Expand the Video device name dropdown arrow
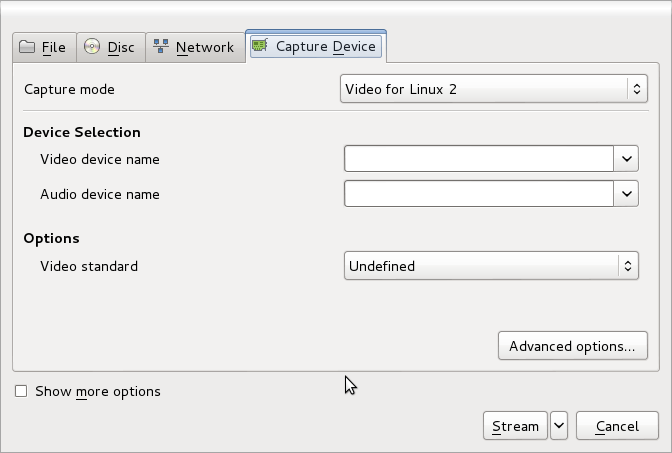The width and height of the screenshot is (672, 453). [x=626, y=159]
